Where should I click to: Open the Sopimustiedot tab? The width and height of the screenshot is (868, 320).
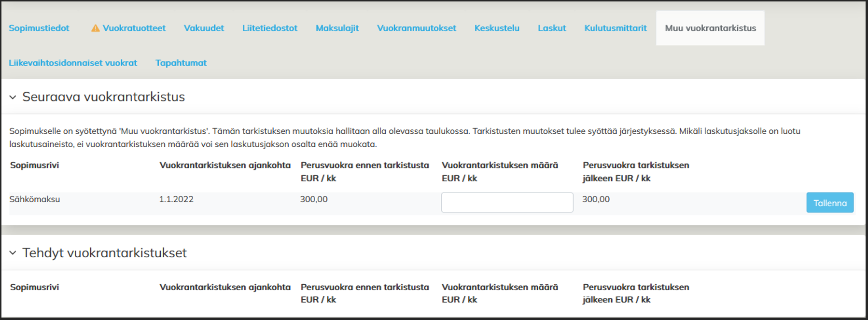pyautogui.click(x=39, y=28)
